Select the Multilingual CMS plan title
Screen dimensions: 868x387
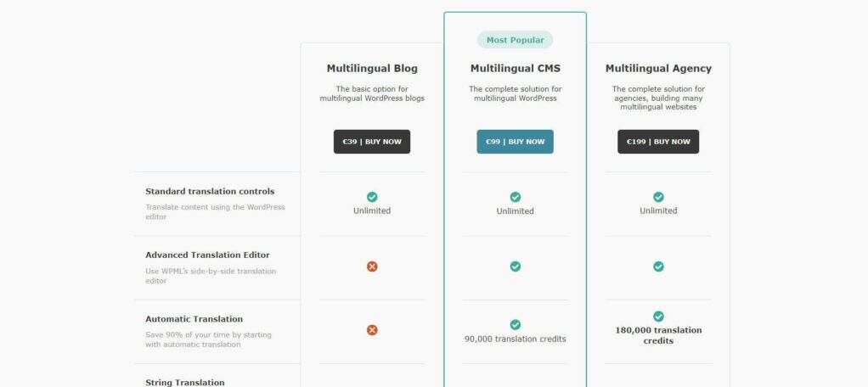[x=515, y=69]
